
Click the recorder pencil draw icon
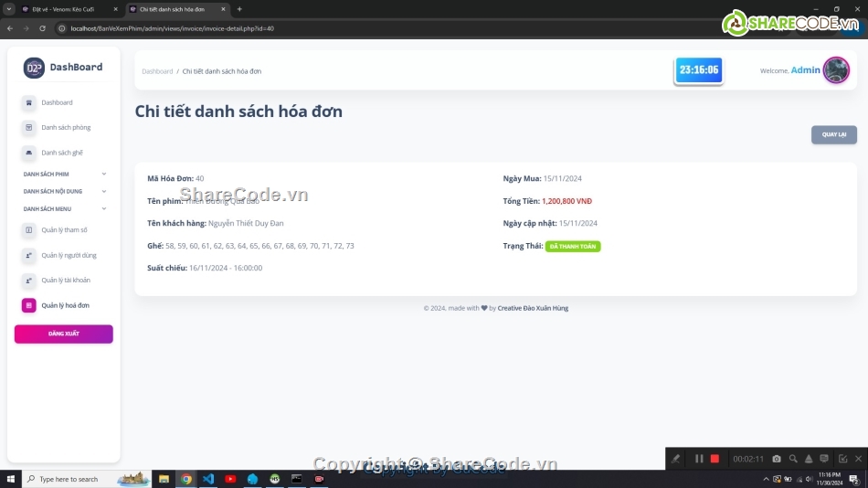(x=676, y=459)
